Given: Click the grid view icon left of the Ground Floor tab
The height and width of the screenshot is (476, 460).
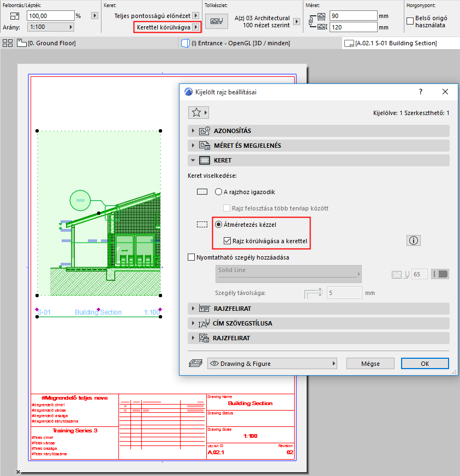Looking at the screenshot, I should 8,43.
